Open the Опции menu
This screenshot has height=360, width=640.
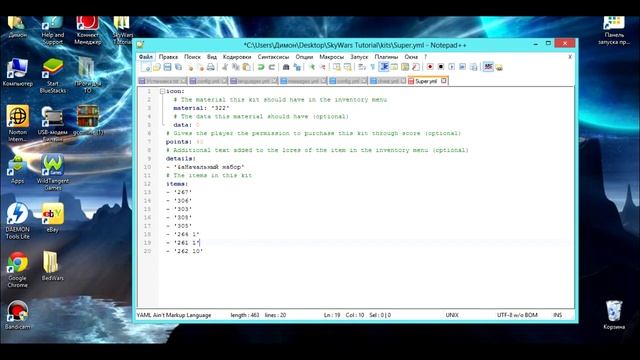(304, 57)
